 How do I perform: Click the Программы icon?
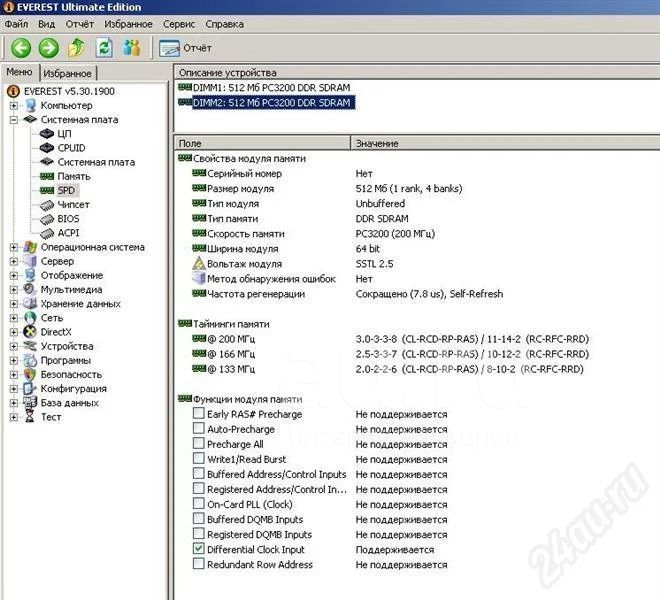pos(30,360)
